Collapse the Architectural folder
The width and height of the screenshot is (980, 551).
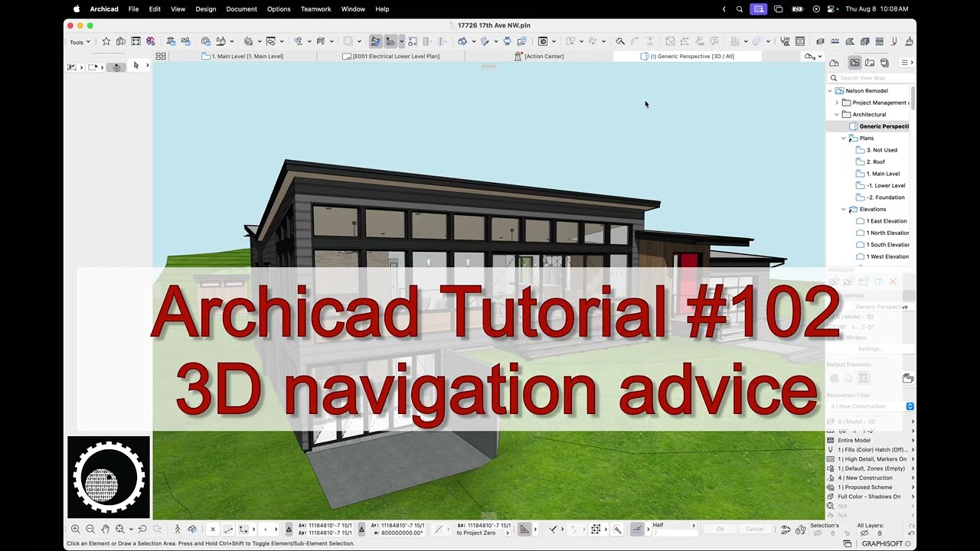[x=837, y=115]
